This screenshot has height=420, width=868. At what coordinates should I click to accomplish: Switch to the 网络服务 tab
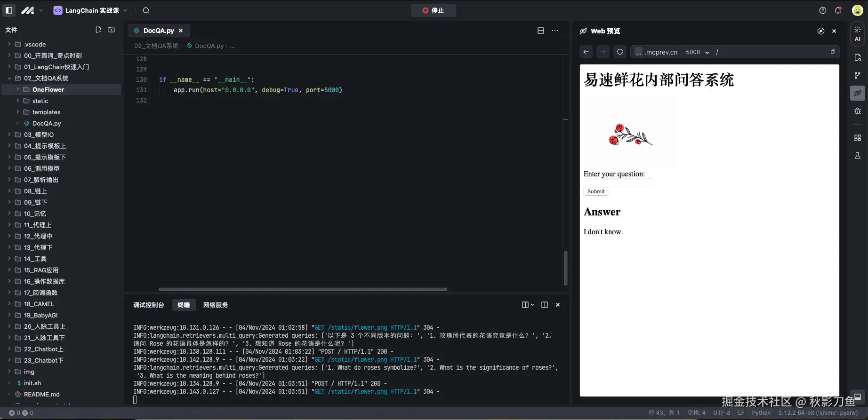click(216, 305)
